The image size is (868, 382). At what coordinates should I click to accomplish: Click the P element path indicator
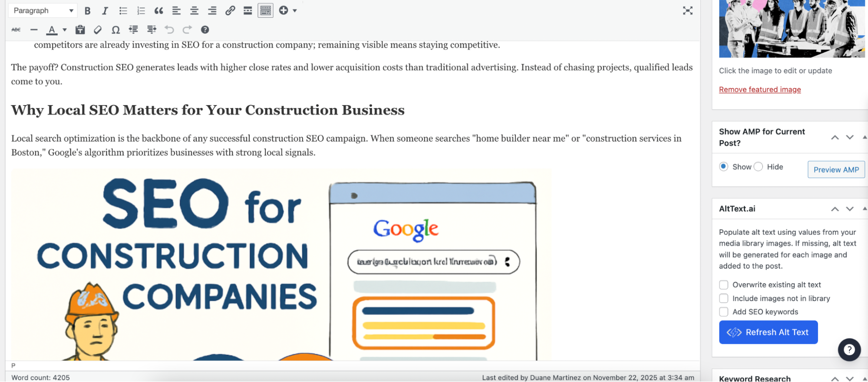pyautogui.click(x=13, y=366)
